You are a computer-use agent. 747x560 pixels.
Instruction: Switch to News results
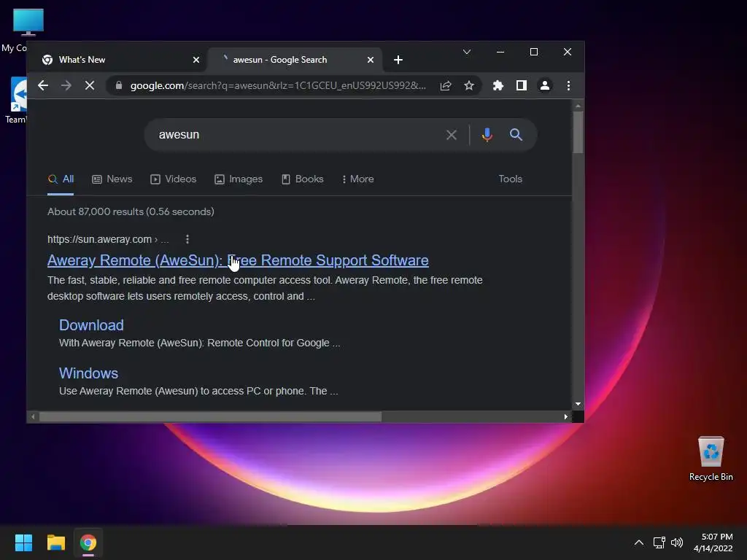click(112, 179)
